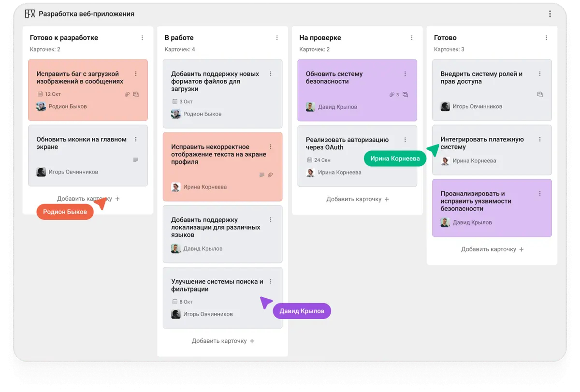Open the Готово к разработке column menu
This screenshot has width=580, height=392.
(x=142, y=38)
